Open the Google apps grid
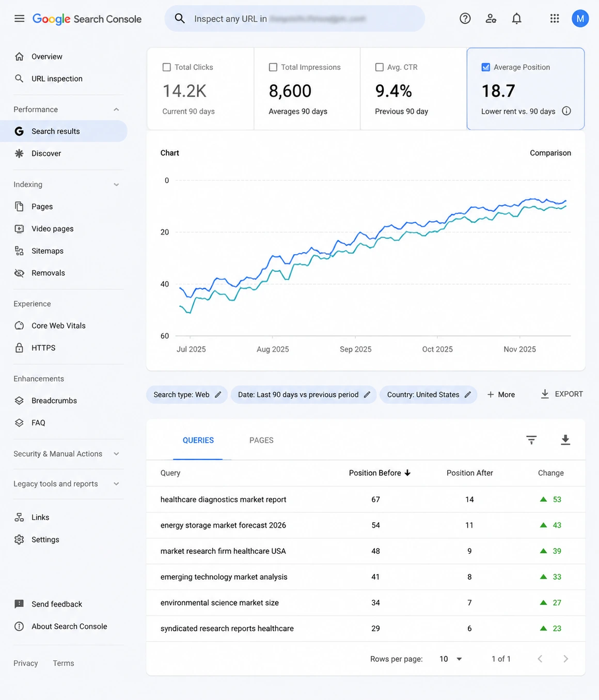The width and height of the screenshot is (599, 700). [x=555, y=19]
